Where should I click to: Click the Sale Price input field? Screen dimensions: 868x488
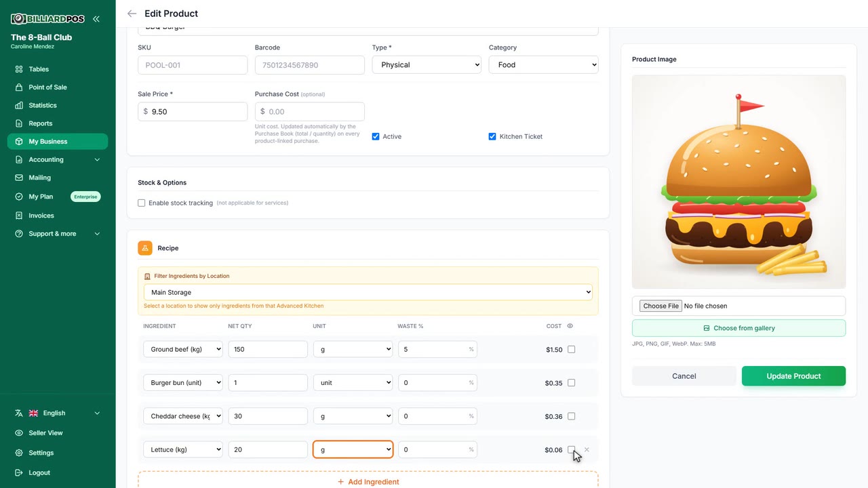pos(193,112)
